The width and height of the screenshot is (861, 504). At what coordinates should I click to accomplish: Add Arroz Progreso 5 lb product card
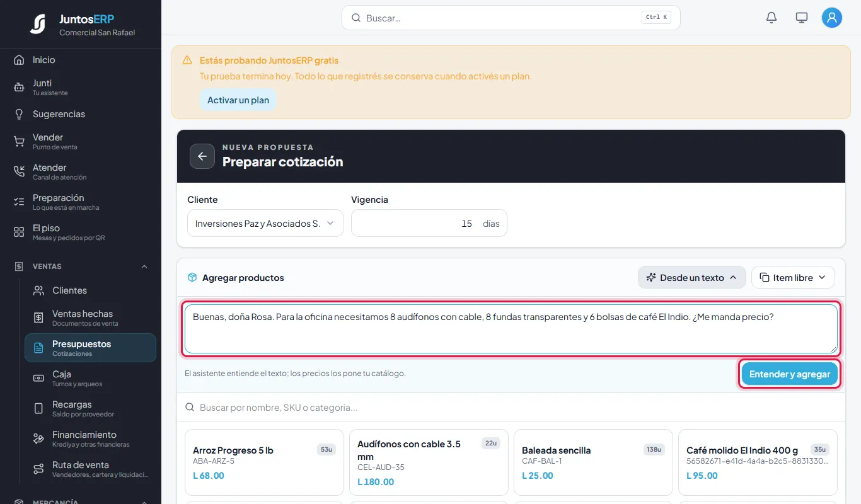[x=264, y=462]
